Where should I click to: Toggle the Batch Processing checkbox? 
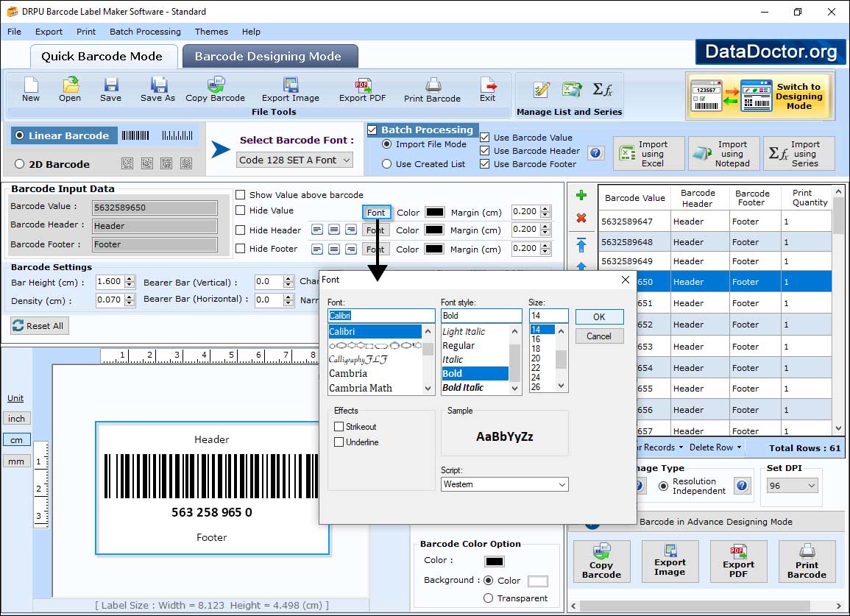tap(372, 130)
